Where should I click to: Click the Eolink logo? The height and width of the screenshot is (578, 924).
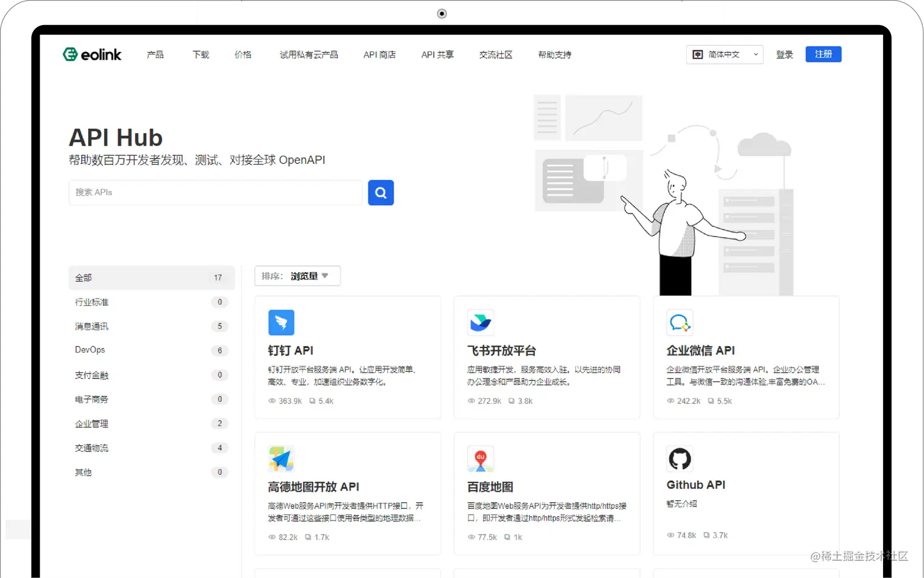[x=92, y=54]
